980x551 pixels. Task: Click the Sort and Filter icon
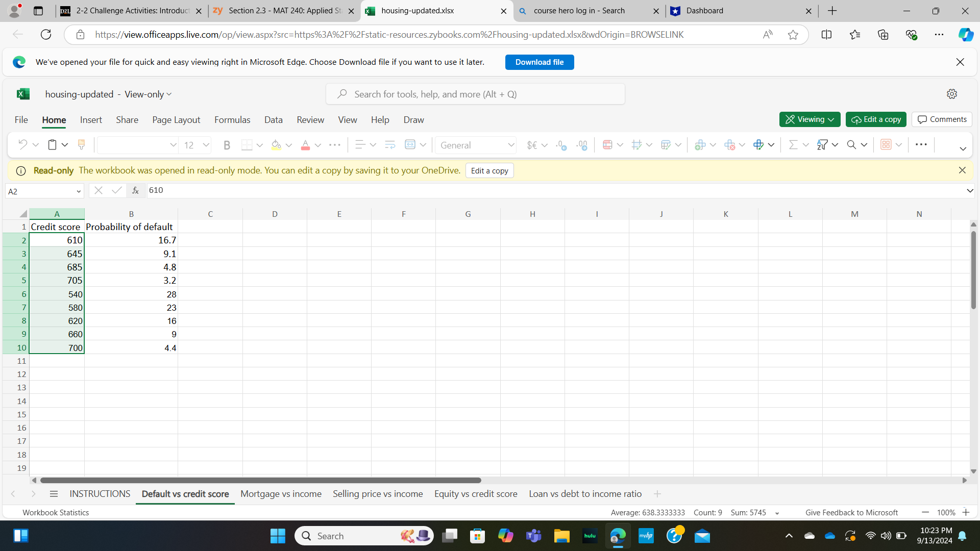822,145
